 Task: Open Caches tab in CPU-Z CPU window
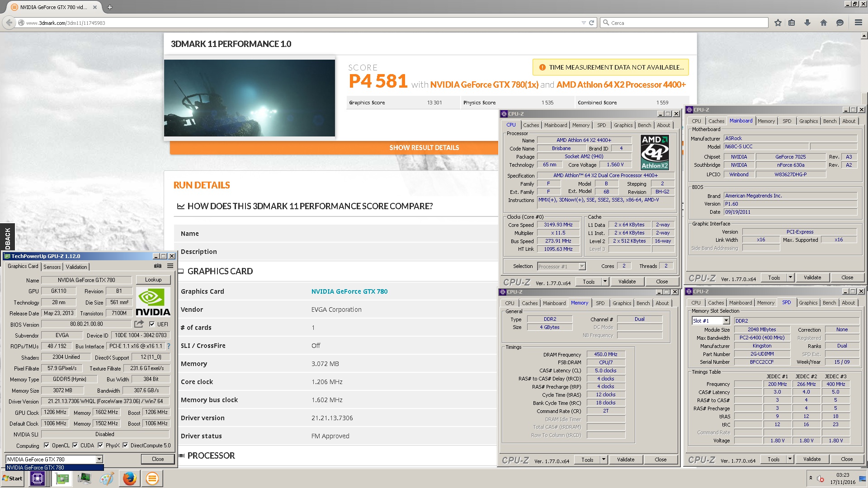pos(531,125)
